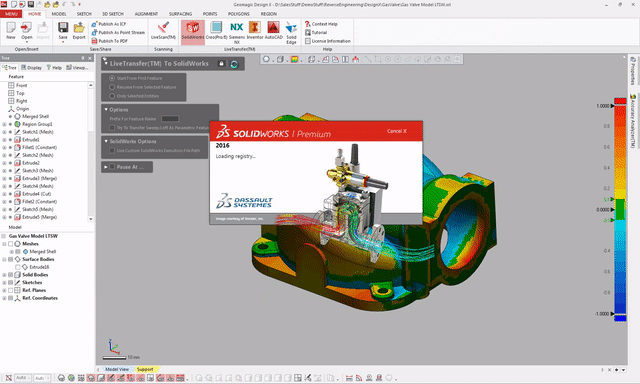
Task: Click the Export icon
Action: tap(79, 30)
